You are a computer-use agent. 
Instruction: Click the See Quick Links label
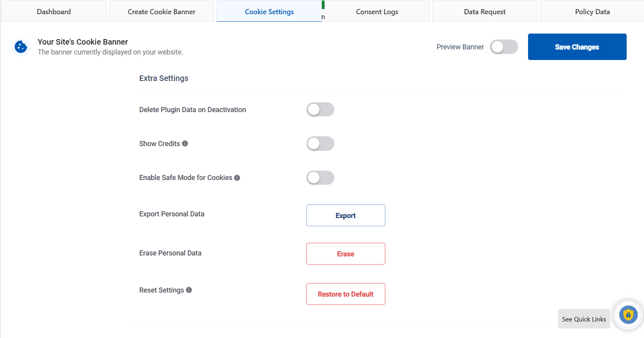point(584,319)
